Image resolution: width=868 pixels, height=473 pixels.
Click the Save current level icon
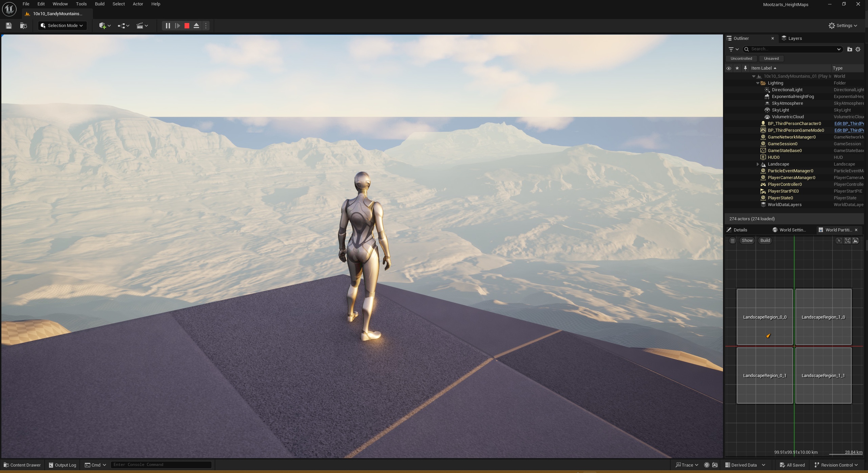point(8,25)
